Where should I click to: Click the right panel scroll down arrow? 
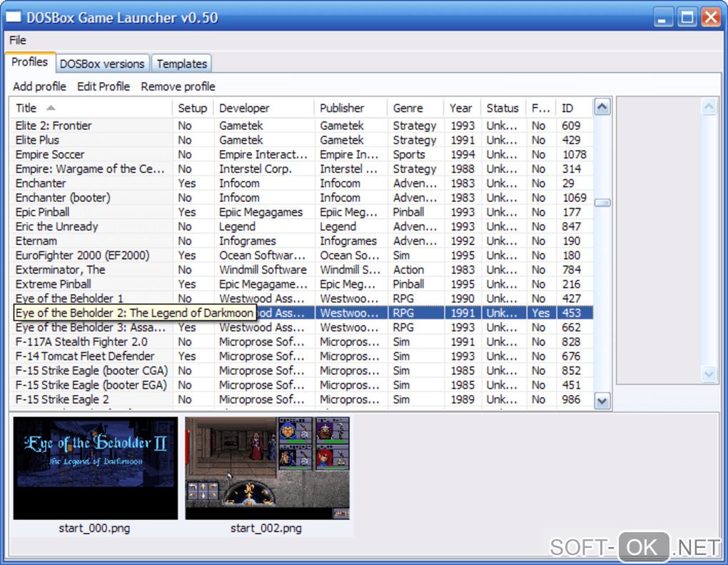click(x=709, y=374)
